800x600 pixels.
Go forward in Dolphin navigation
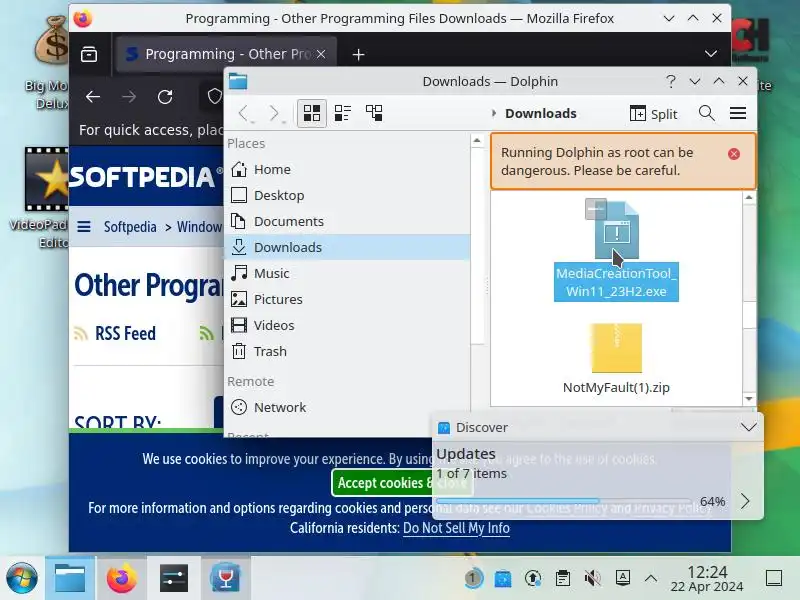tap(274, 113)
